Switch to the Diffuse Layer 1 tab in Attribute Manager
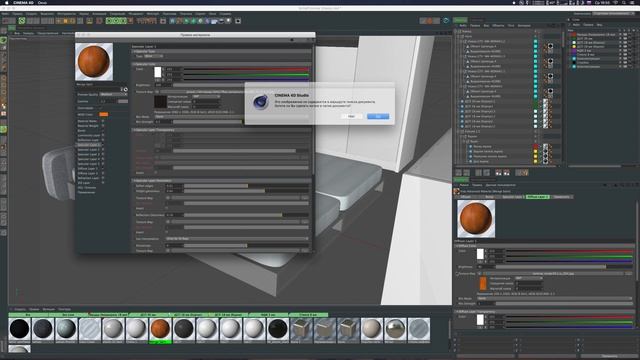640x360 pixels. (x=538, y=197)
